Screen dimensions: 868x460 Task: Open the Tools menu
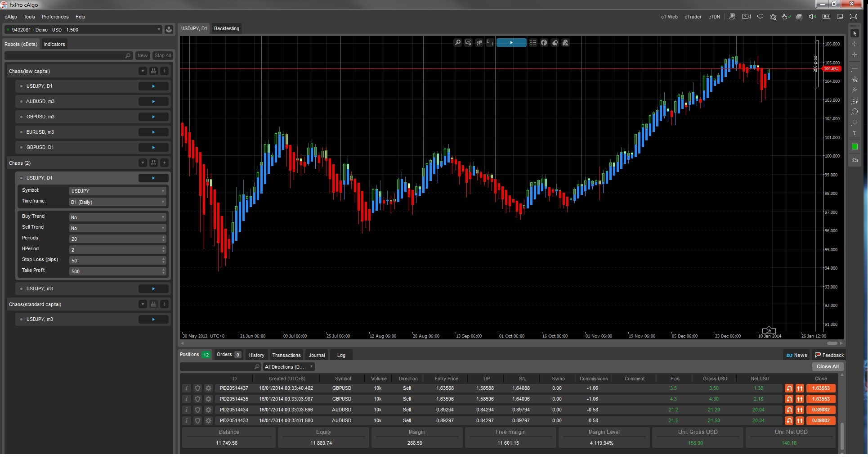click(x=29, y=17)
